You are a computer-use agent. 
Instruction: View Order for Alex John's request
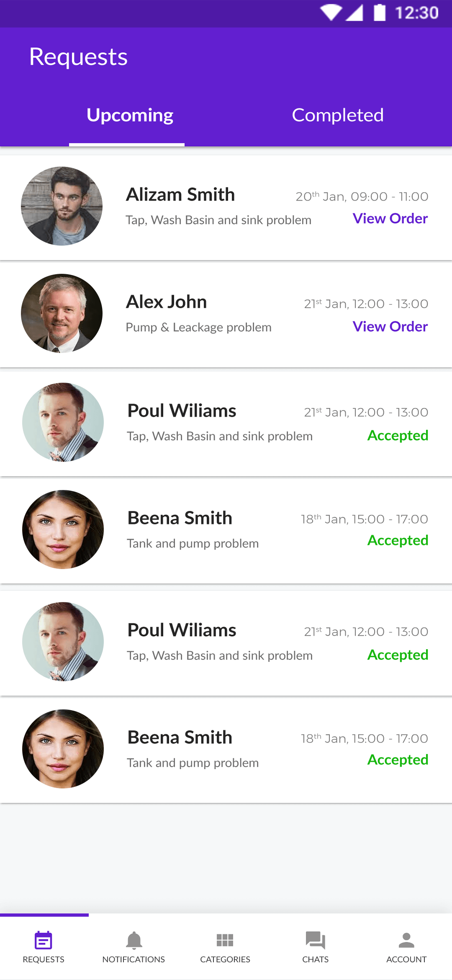(x=390, y=327)
